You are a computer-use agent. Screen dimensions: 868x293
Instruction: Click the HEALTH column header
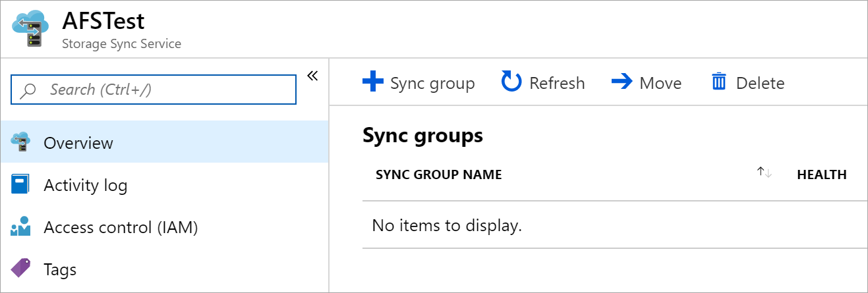[x=821, y=174]
